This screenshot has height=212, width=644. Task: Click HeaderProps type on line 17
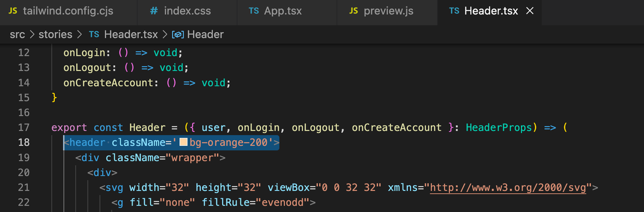[499, 128]
